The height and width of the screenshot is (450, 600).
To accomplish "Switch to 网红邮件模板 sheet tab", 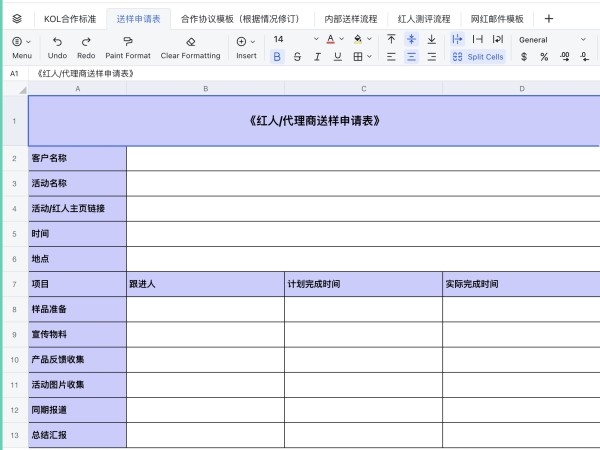I will [497, 19].
